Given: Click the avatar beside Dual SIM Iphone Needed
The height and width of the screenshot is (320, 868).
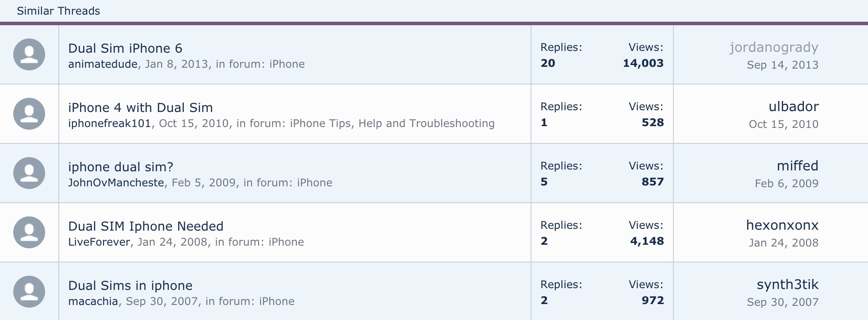Looking at the screenshot, I should (29, 232).
